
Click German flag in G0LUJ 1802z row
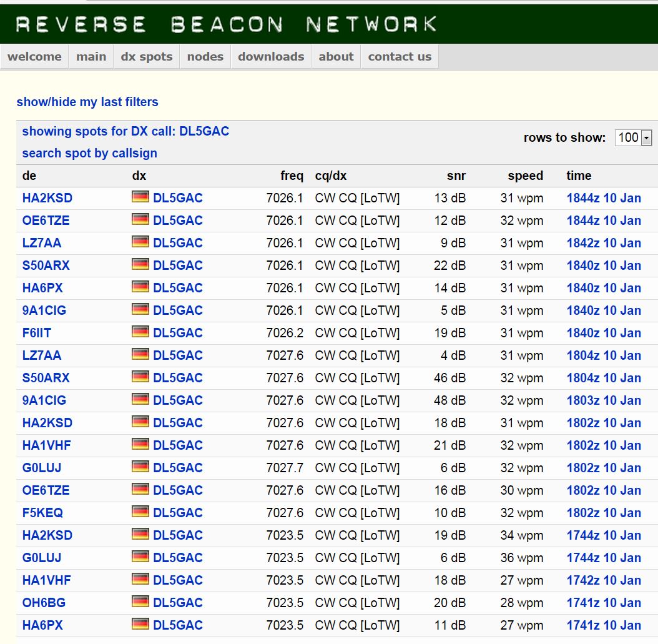[x=140, y=467]
